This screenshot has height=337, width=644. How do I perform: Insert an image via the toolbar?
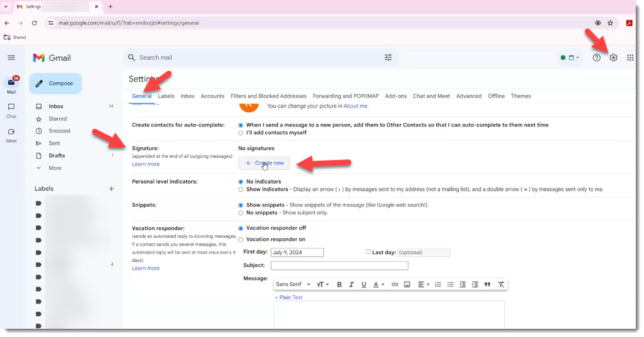point(407,284)
